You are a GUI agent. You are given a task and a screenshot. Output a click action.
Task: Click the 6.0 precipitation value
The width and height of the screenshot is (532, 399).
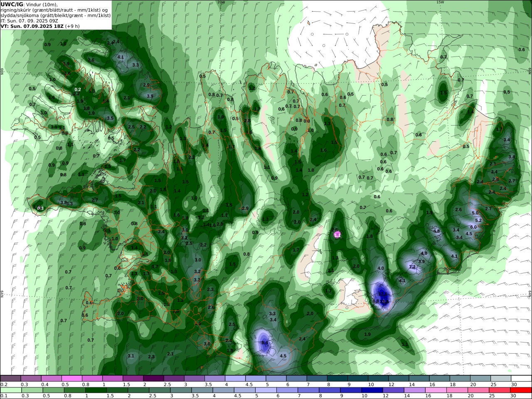pos(473,227)
